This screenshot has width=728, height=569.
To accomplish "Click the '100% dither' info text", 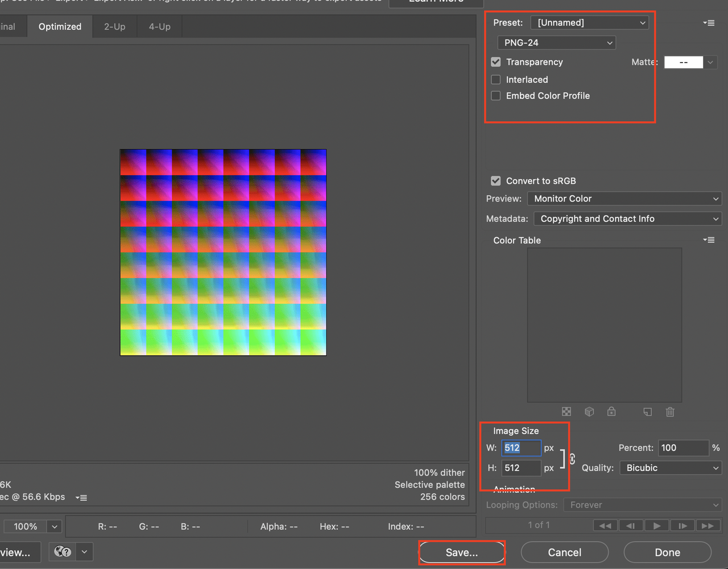I will pyautogui.click(x=440, y=473).
